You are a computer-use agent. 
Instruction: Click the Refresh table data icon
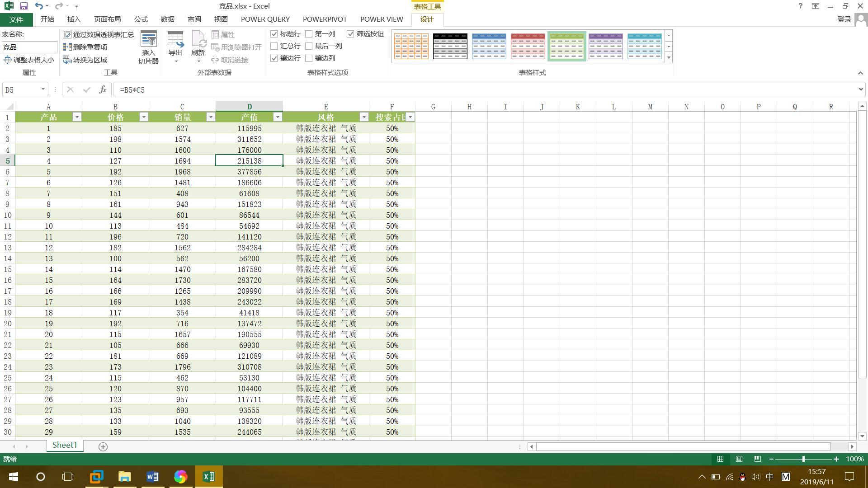198,40
